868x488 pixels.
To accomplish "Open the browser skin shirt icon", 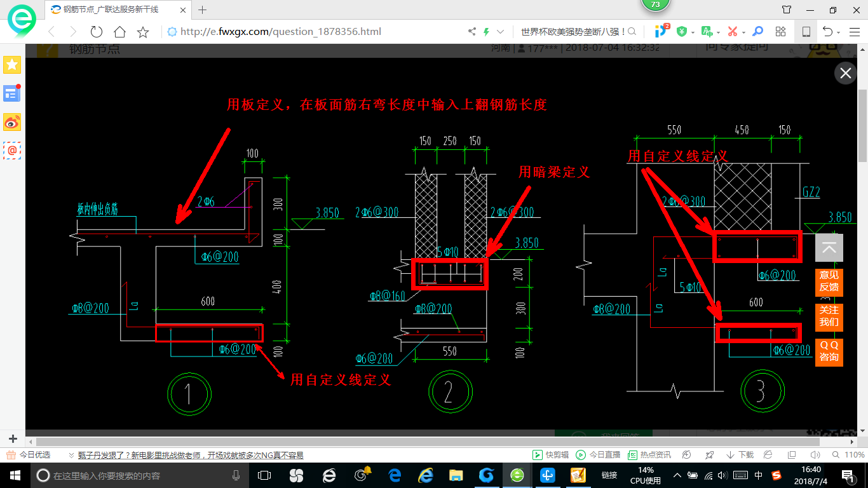I will tap(787, 10).
